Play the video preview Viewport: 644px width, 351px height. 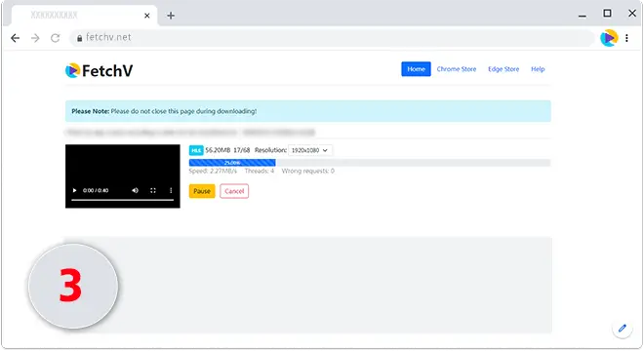point(74,190)
